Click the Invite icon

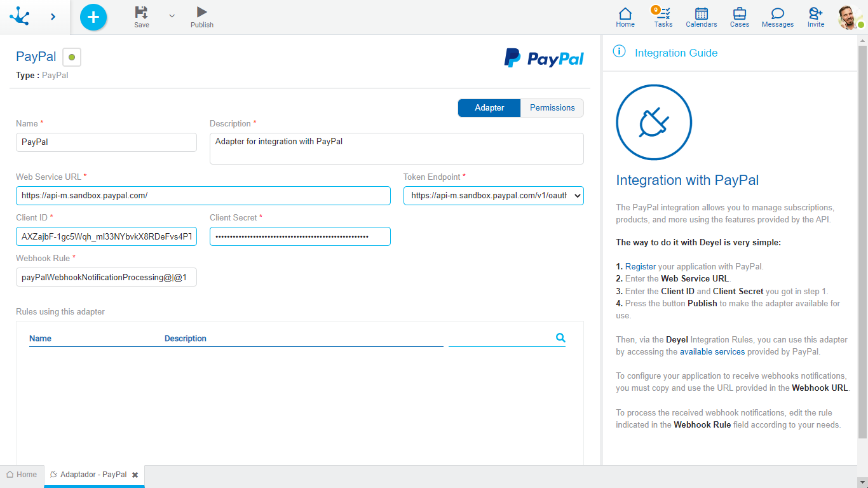[815, 17]
